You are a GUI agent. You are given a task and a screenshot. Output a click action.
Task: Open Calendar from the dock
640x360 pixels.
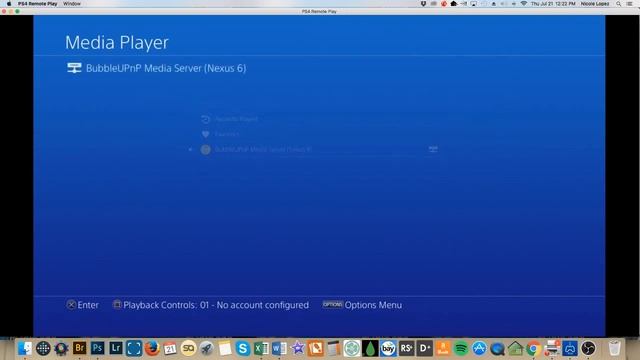(170, 348)
